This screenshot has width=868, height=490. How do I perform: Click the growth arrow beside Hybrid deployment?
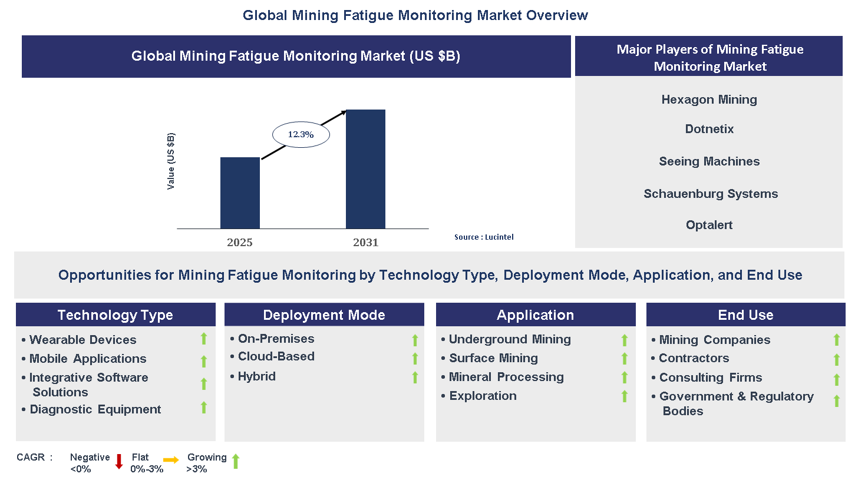click(415, 376)
